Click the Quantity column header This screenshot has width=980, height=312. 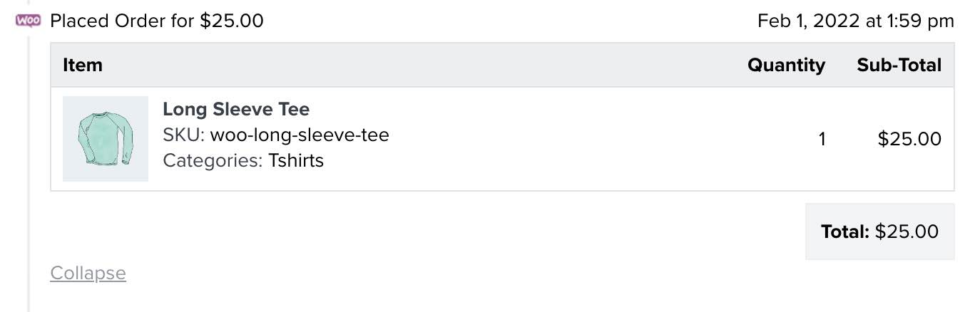786,66
